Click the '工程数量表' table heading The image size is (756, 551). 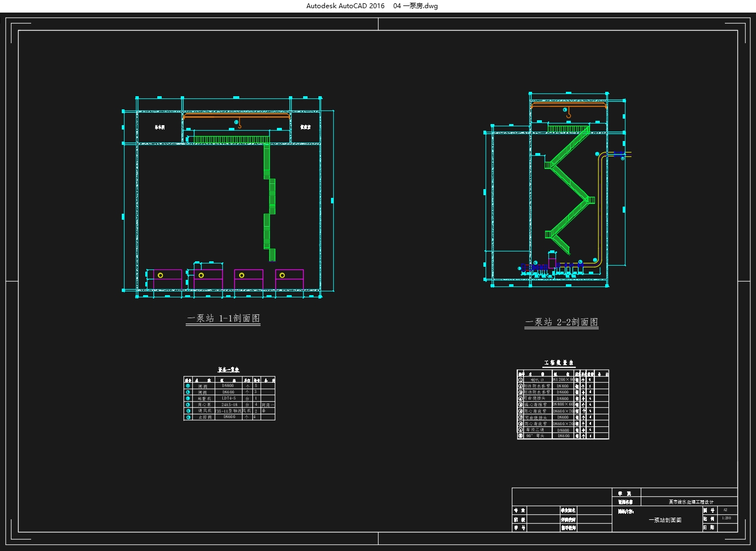point(559,363)
